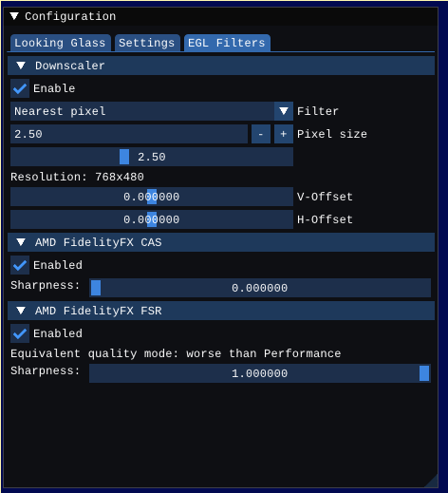Click the CAS Sharpness slider handle
Image resolution: width=448 pixels, height=493 pixels.
[x=96, y=288]
